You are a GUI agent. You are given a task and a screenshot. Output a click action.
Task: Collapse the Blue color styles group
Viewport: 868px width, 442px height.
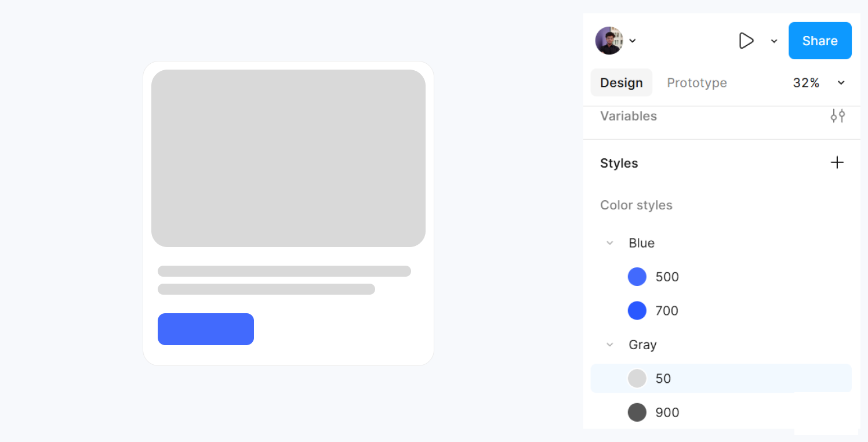pyautogui.click(x=609, y=243)
